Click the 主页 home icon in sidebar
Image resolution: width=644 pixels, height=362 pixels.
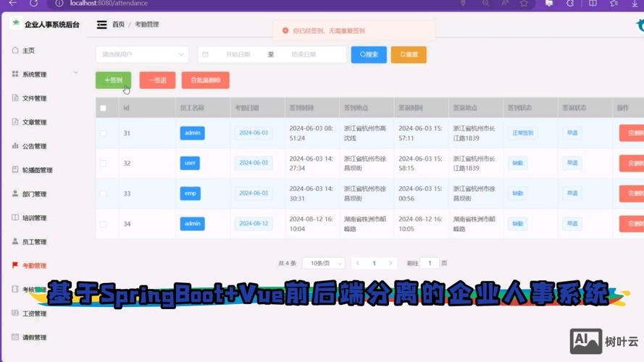point(15,50)
